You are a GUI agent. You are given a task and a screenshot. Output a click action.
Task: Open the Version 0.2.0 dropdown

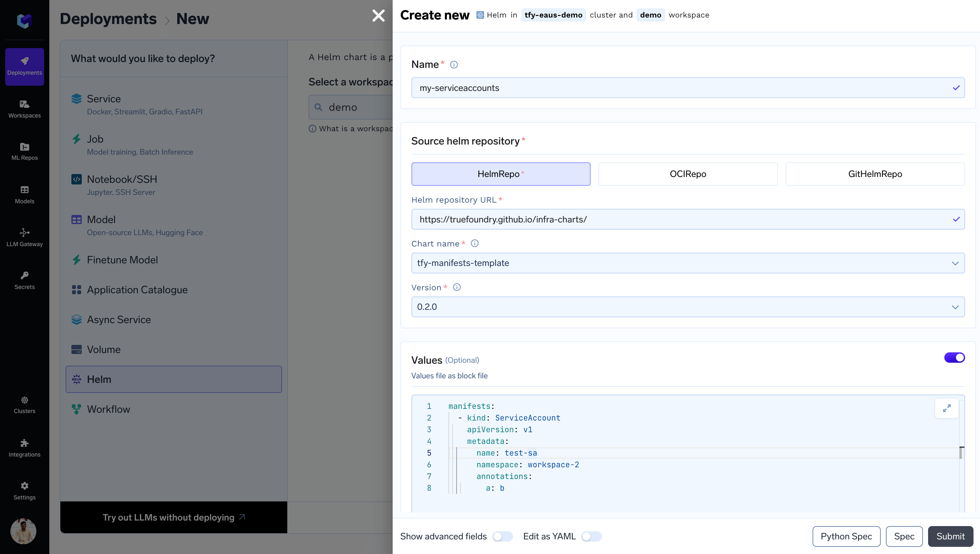pyautogui.click(x=687, y=307)
